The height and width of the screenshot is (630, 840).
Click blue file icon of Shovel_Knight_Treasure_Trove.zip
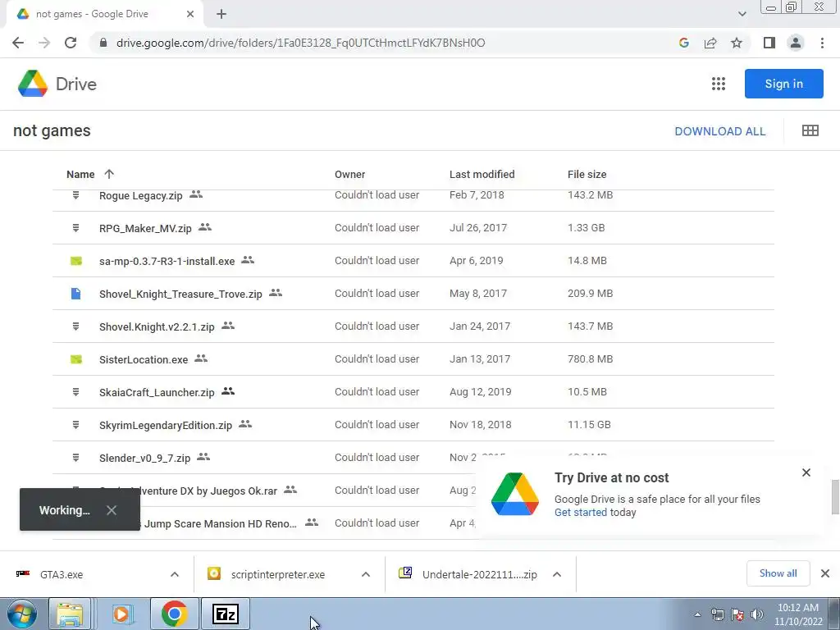[76, 294]
